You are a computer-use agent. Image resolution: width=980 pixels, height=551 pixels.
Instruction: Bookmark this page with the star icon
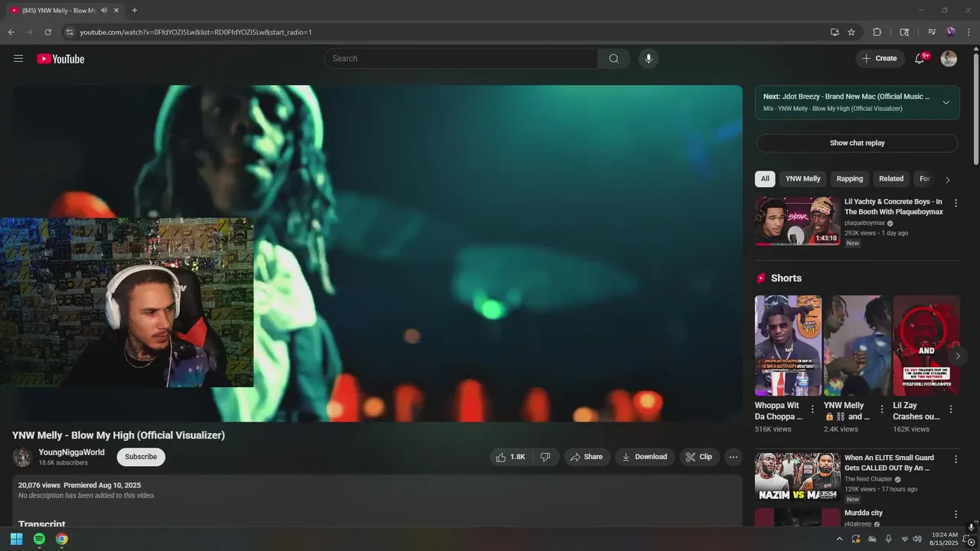[851, 32]
